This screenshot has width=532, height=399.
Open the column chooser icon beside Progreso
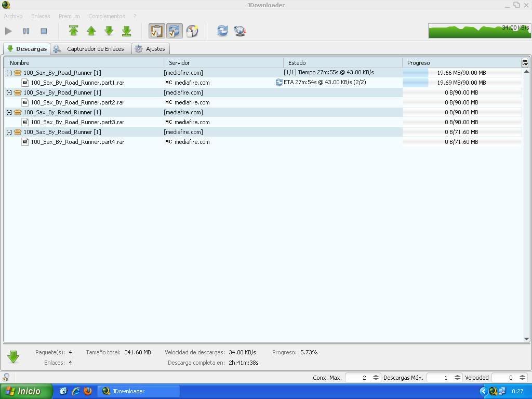click(x=525, y=63)
